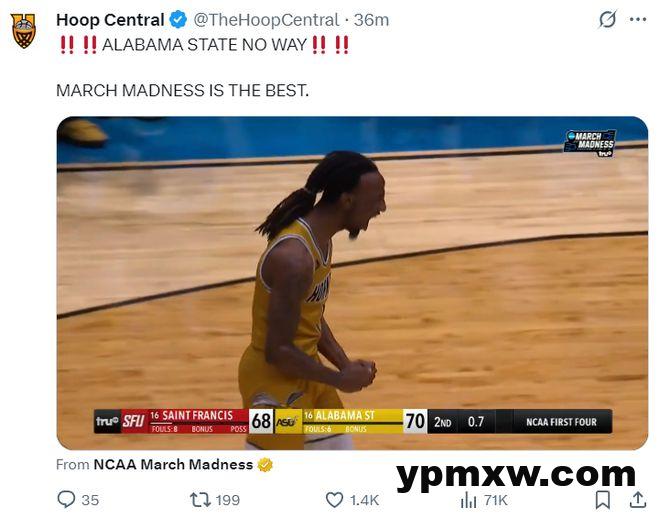Play the Alabama State video thumbnail
Image resolution: width=660 pixels, height=518 pixels.
(352, 282)
